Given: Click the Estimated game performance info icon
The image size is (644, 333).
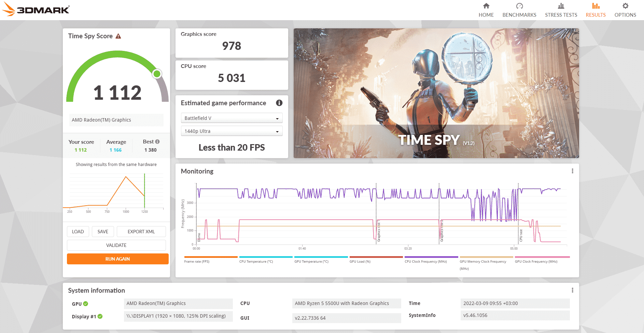Looking at the screenshot, I should (279, 103).
